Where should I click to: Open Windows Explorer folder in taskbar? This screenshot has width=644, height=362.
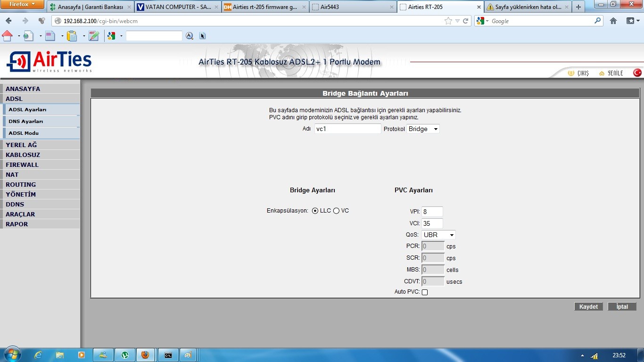pos(60,355)
